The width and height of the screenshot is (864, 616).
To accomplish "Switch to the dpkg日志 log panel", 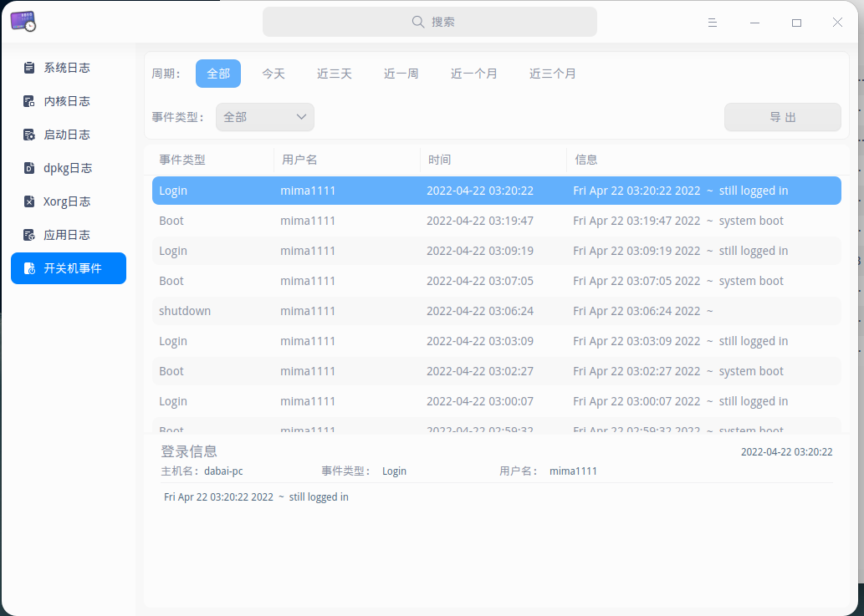I will 70,168.
